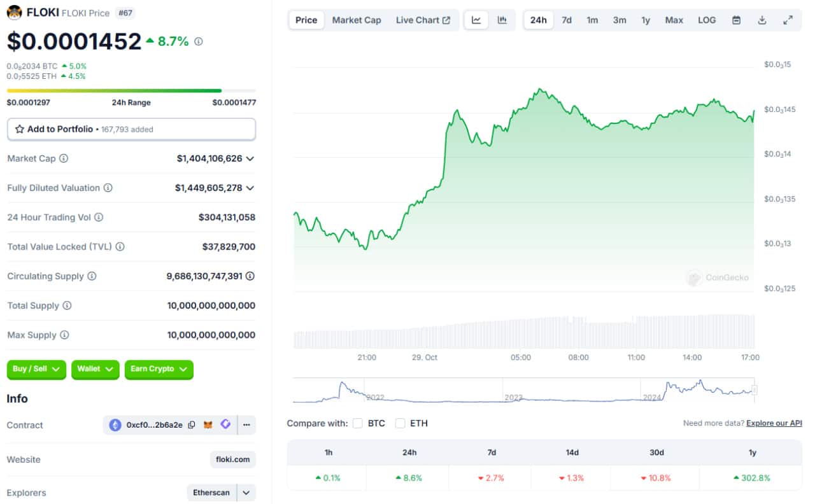This screenshot has height=504, width=815.
Task: Click the Fully Diluted Valuation info icon
Action: click(x=108, y=188)
